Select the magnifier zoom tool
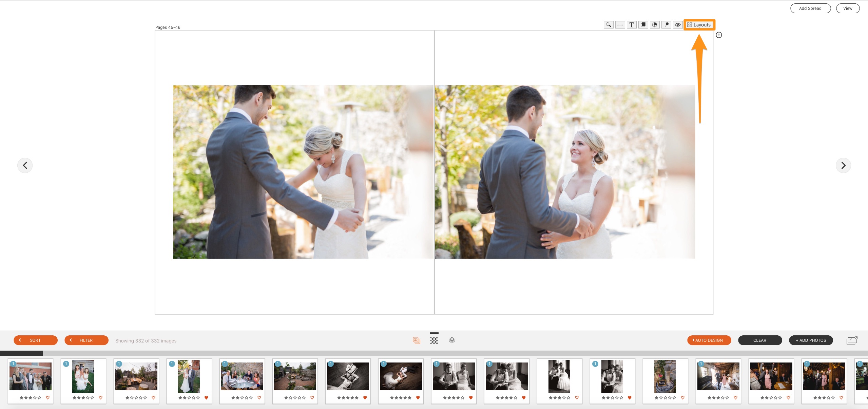868x409 pixels. point(609,25)
